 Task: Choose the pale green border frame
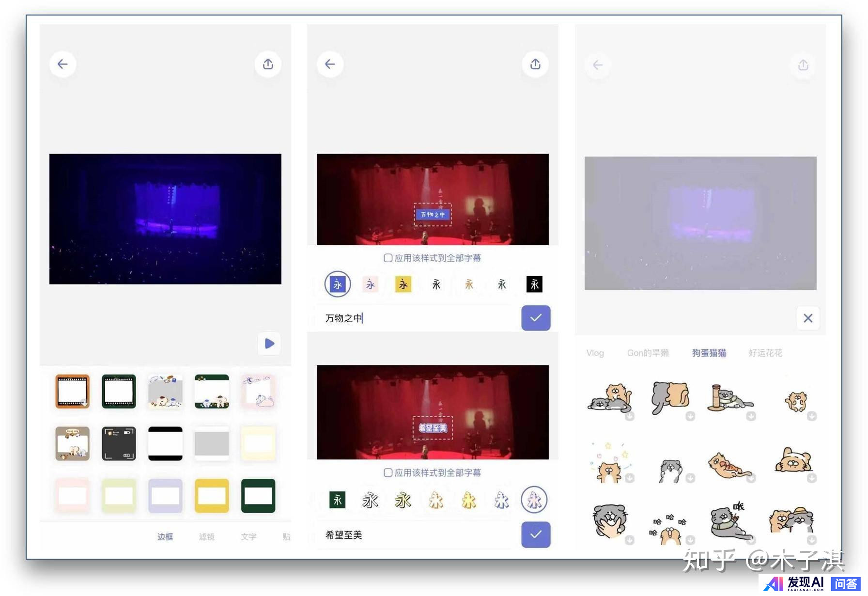119,496
